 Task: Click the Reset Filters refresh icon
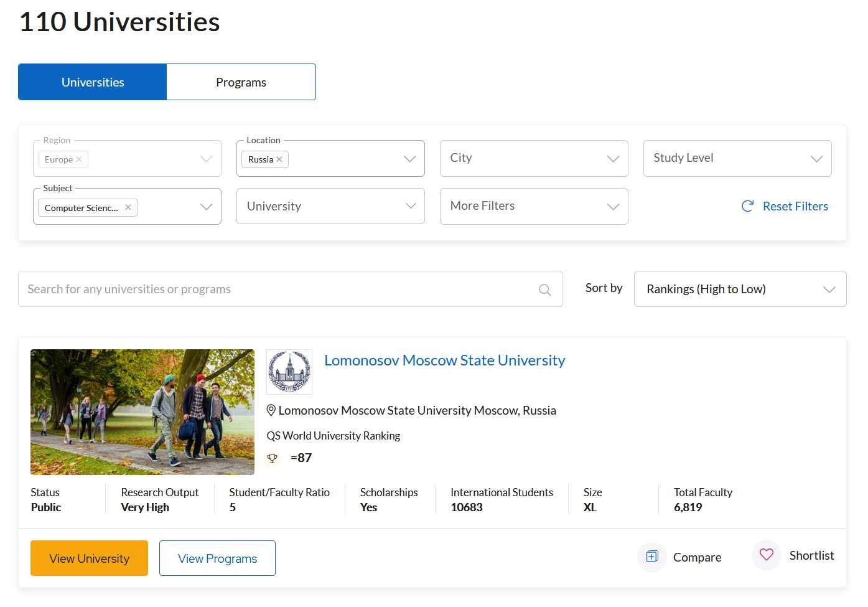coord(747,206)
